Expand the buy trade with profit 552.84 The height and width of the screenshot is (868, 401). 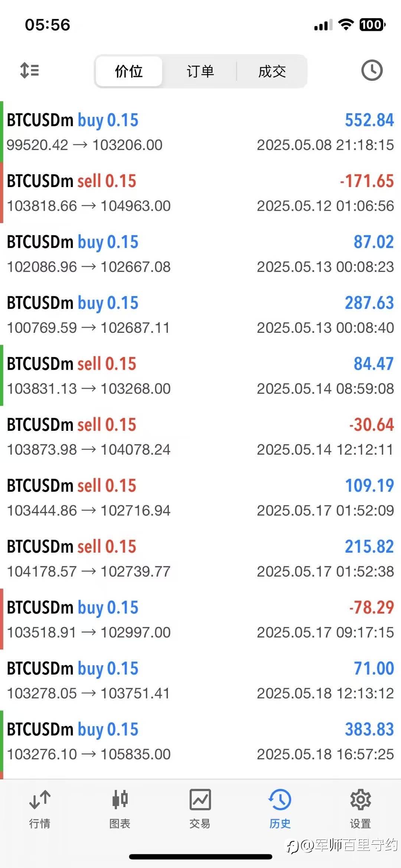coord(200,132)
